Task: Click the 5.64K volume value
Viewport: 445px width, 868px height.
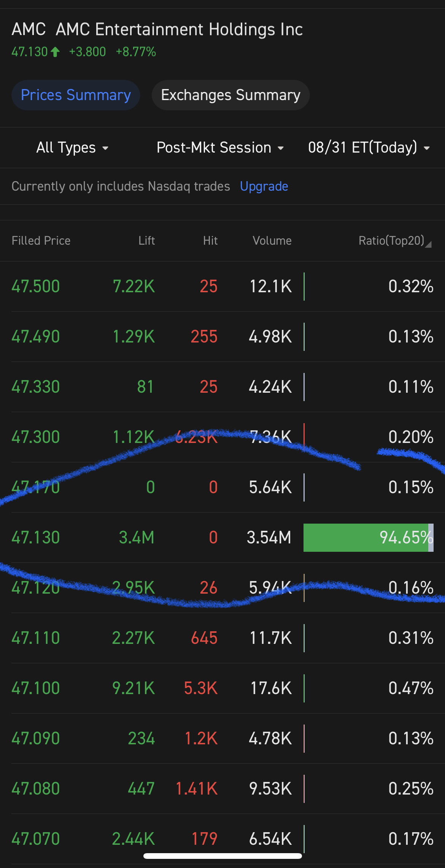Action: pos(270,487)
